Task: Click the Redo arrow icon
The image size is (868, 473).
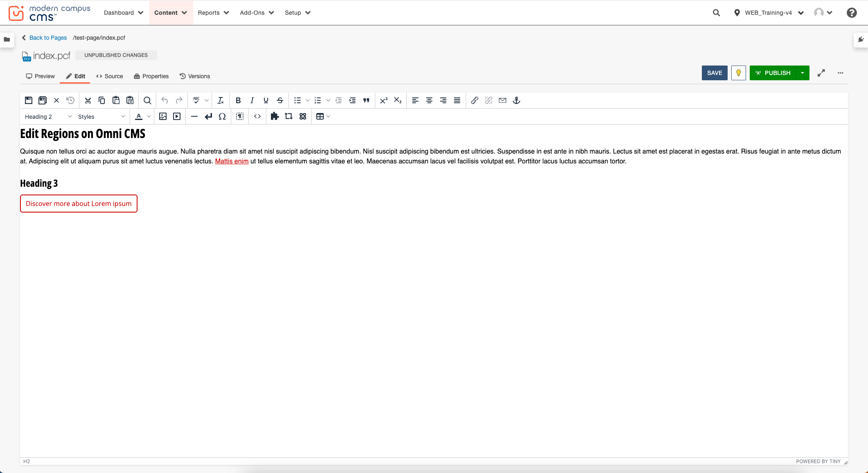Action: click(x=179, y=100)
